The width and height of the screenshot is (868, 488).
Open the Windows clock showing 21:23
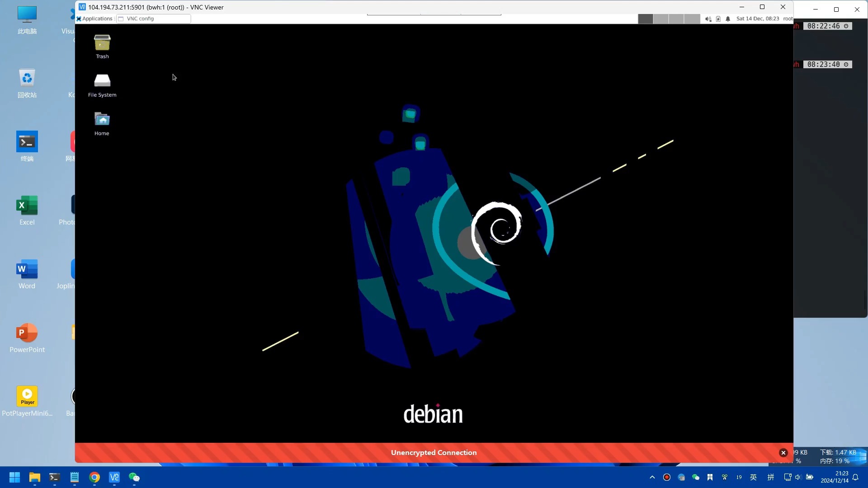[x=835, y=477]
